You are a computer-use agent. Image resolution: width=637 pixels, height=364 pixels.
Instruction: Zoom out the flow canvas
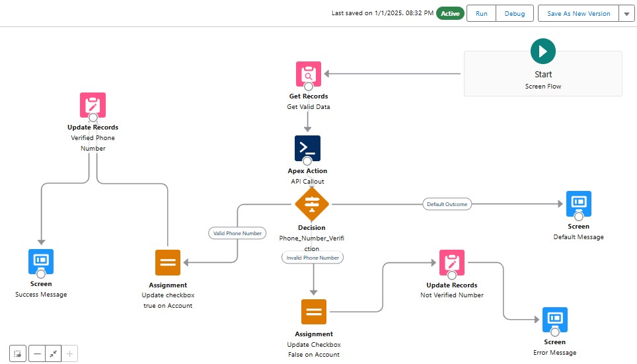pos(37,353)
